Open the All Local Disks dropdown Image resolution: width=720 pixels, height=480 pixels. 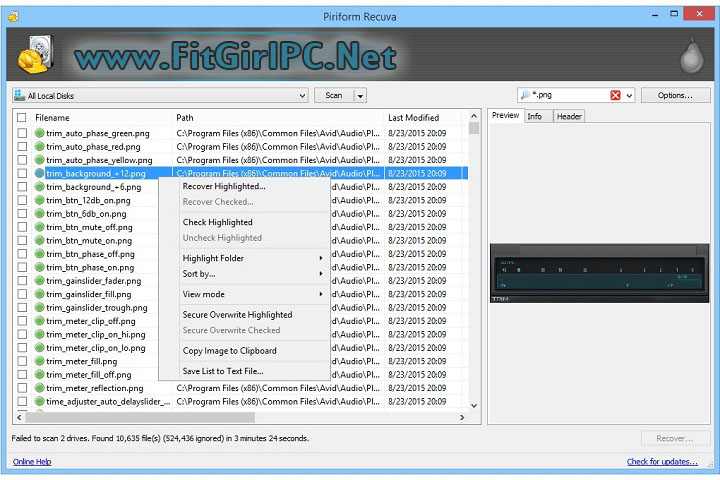[x=302, y=96]
